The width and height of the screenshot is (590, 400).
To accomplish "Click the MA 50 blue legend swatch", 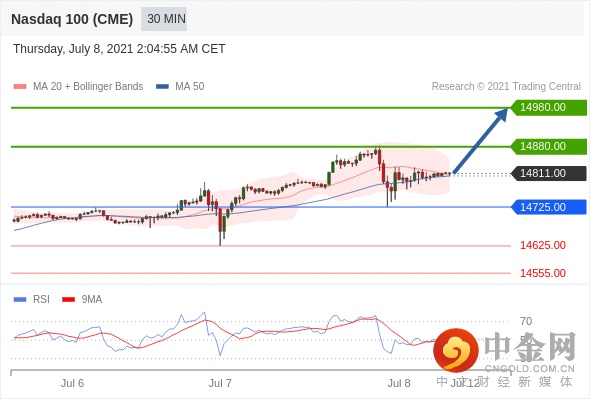I will 162,87.
